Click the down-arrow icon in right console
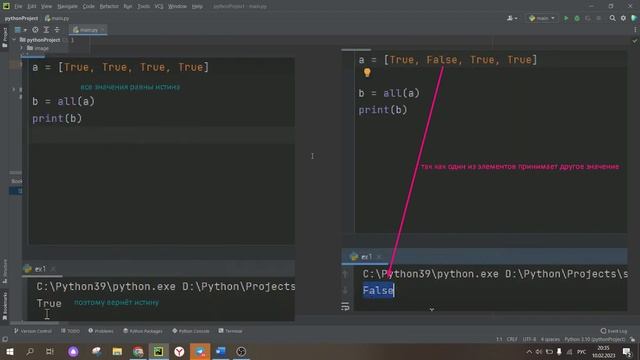Viewport: 640px width, 360px height. (x=345, y=291)
